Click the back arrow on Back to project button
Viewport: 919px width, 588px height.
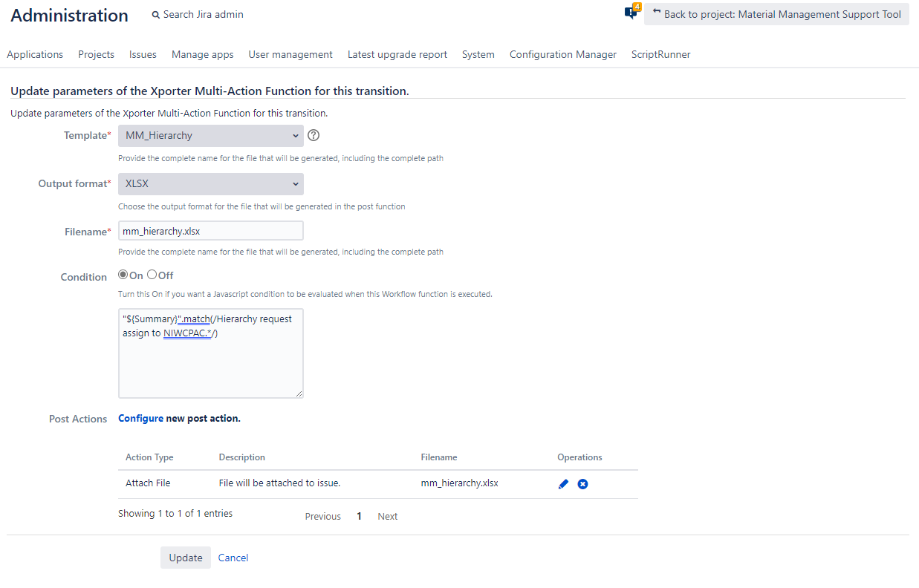pos(657,13)
